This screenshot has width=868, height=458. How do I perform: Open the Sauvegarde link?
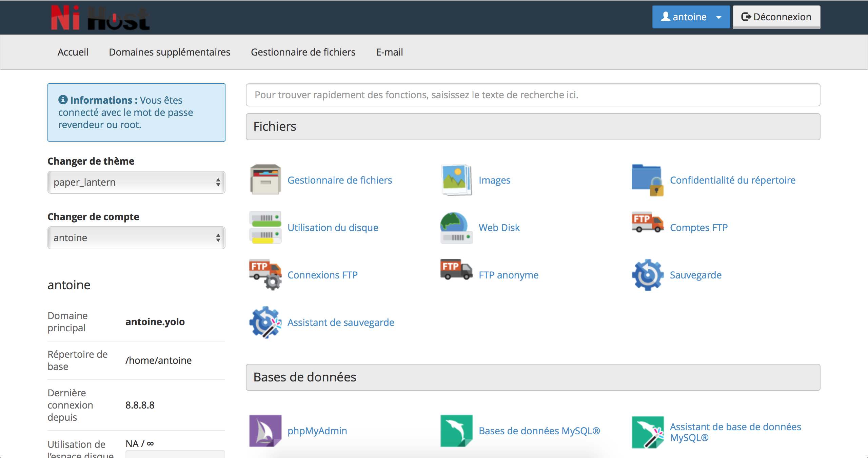tap(696, 275)
